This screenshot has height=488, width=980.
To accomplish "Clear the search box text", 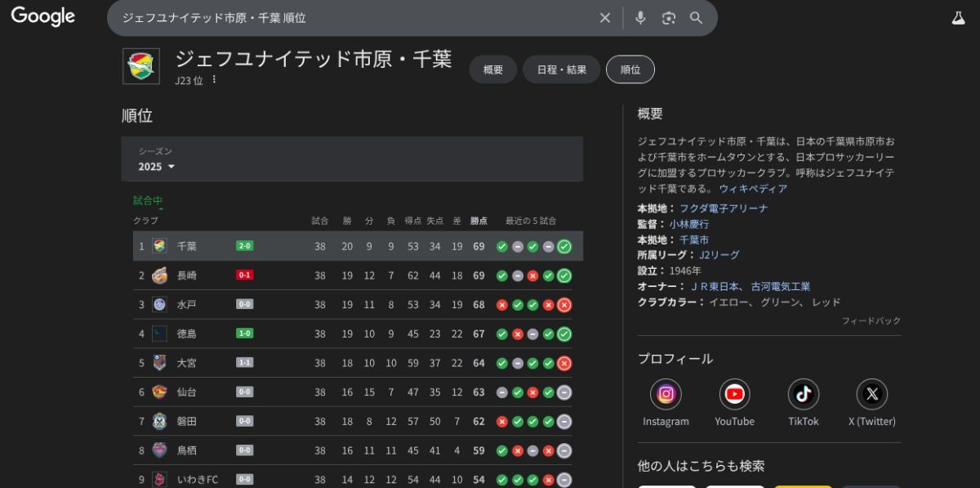I will coord(605,18).
